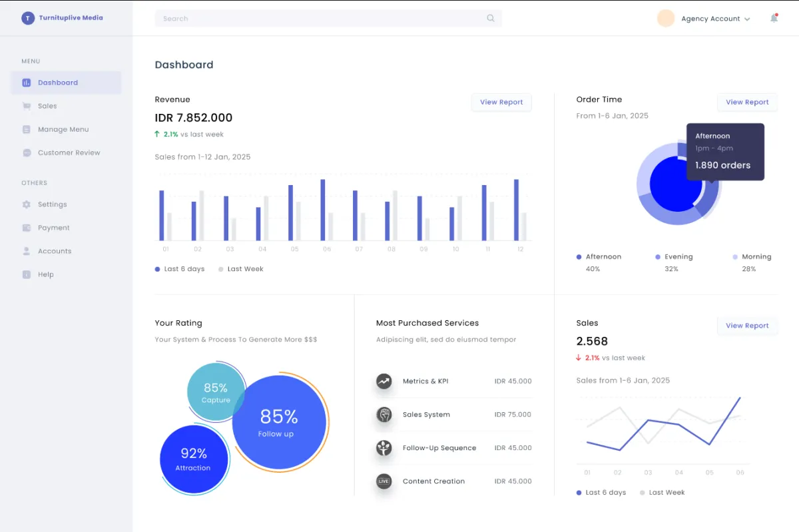
Task: Click the Agency Account avatar
Action: click(666, 18)
